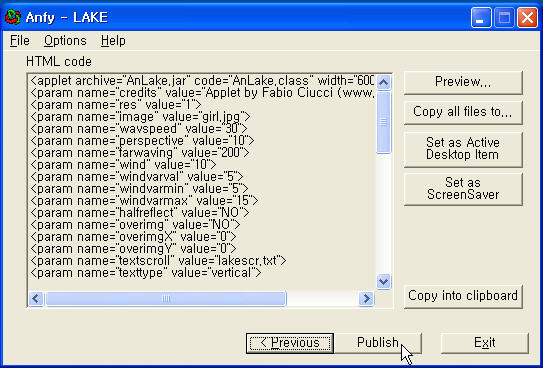Click the vertical scrollbar up arrow
This screenshot has width=543, height=368.
[383, 82]
